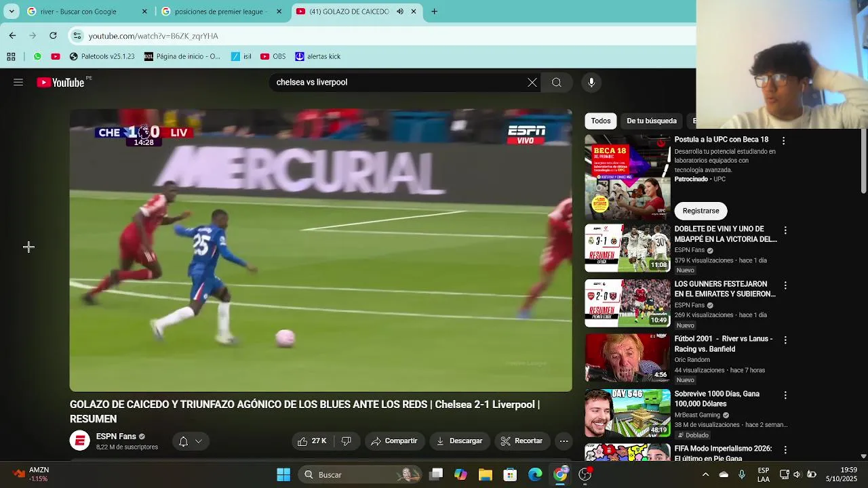This screenshot has width=868, height=488.
Task: Open Task View on taskbar
Action: [x=436, y=474]
